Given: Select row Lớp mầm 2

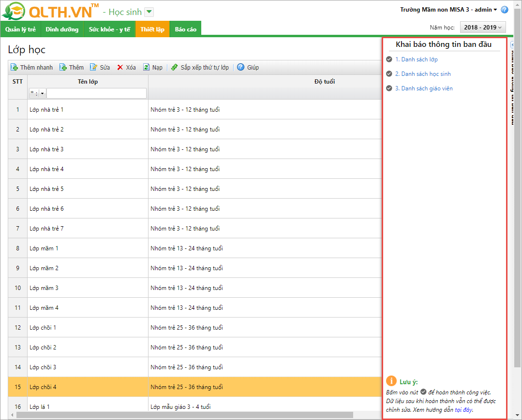Looking at the screenshot, I should pyautogui.click(x=195, y=268).
